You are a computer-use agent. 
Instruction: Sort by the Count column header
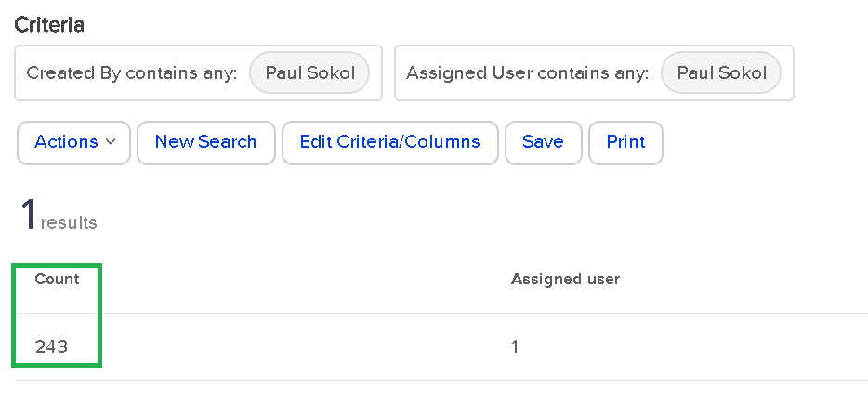(x=58, y=279)
